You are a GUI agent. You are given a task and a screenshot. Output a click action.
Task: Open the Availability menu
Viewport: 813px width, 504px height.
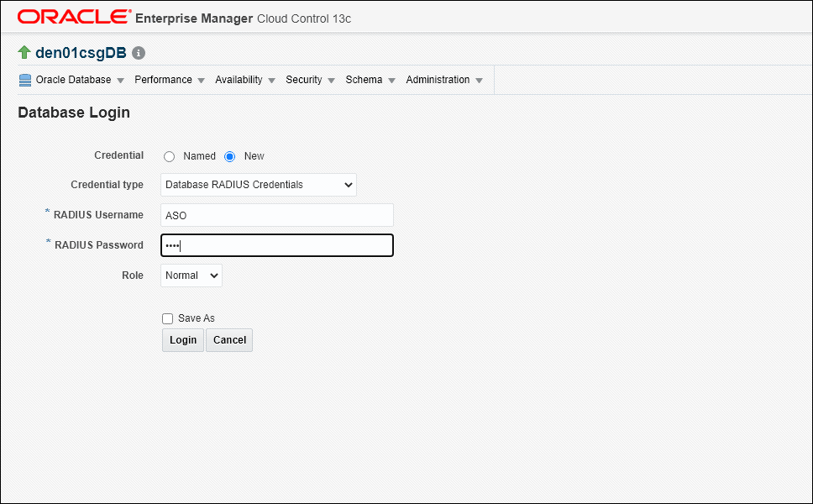point(239,79)
